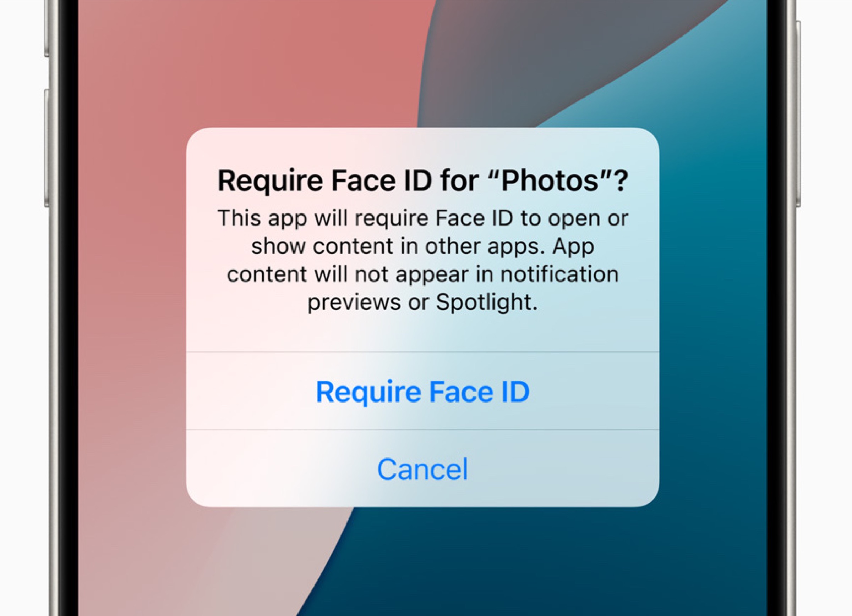Click the line "content will not appear in notification"

coord(422,274)
